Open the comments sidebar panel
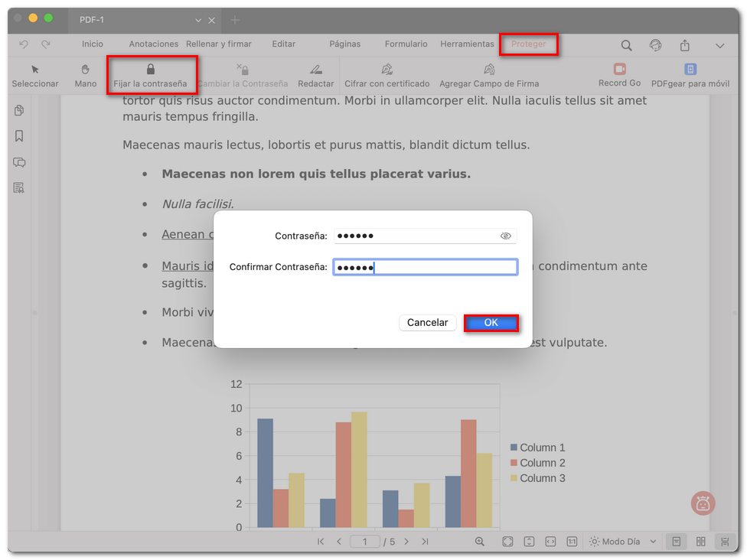 click(x=18, y=162)
